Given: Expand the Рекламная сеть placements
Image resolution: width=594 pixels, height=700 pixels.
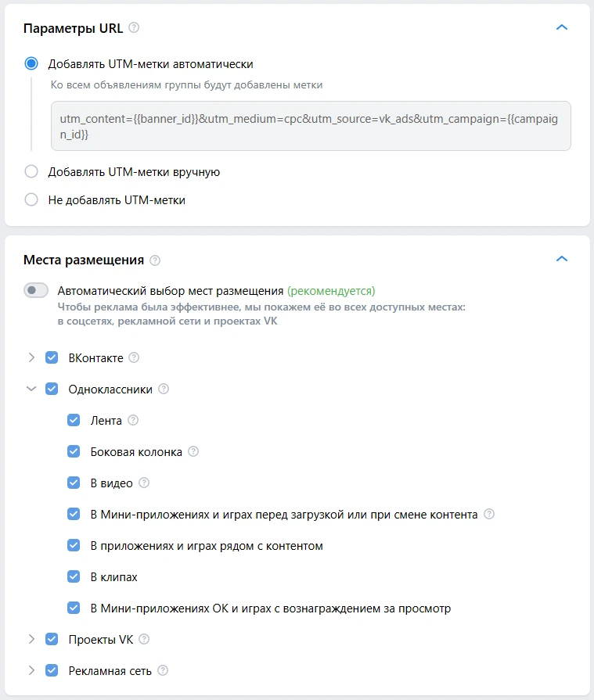Looking at the screenshot, I should (x=31, y=670).
